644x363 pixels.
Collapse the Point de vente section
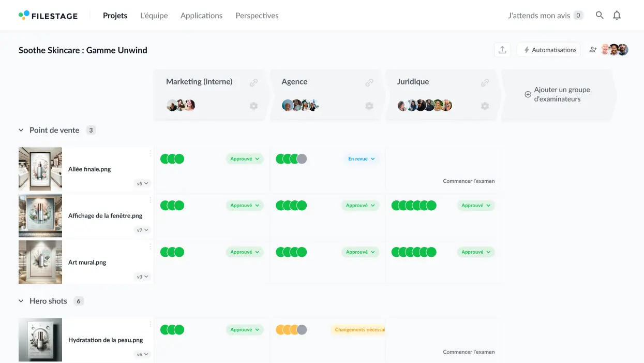(21, 130)
